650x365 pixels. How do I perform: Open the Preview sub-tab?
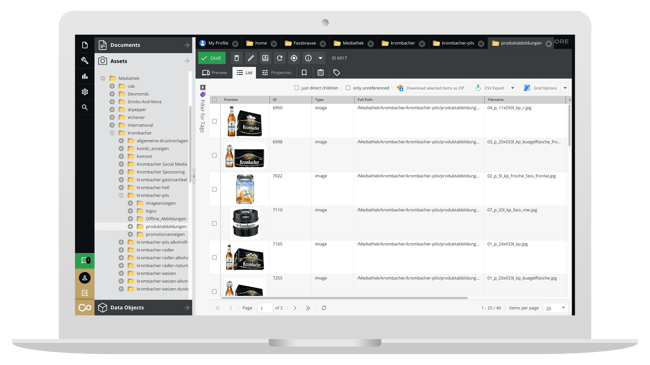[214, 73]
